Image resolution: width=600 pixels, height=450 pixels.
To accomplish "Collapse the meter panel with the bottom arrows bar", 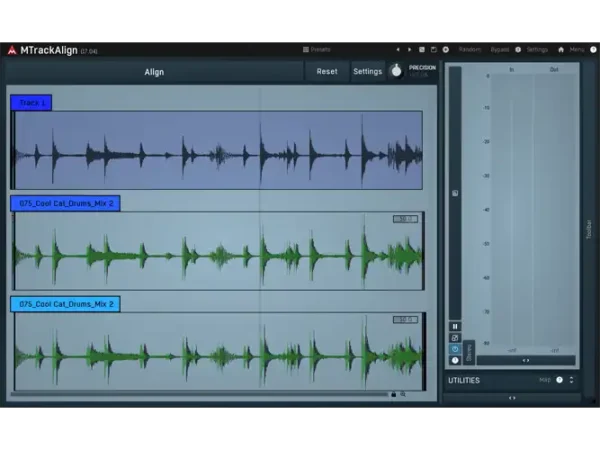I will [x=512, y=398].
